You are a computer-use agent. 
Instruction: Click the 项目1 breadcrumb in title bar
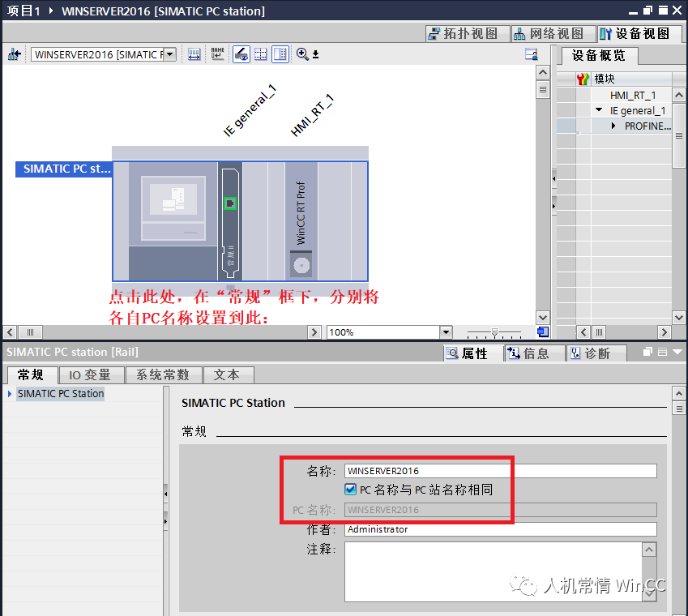24,11
